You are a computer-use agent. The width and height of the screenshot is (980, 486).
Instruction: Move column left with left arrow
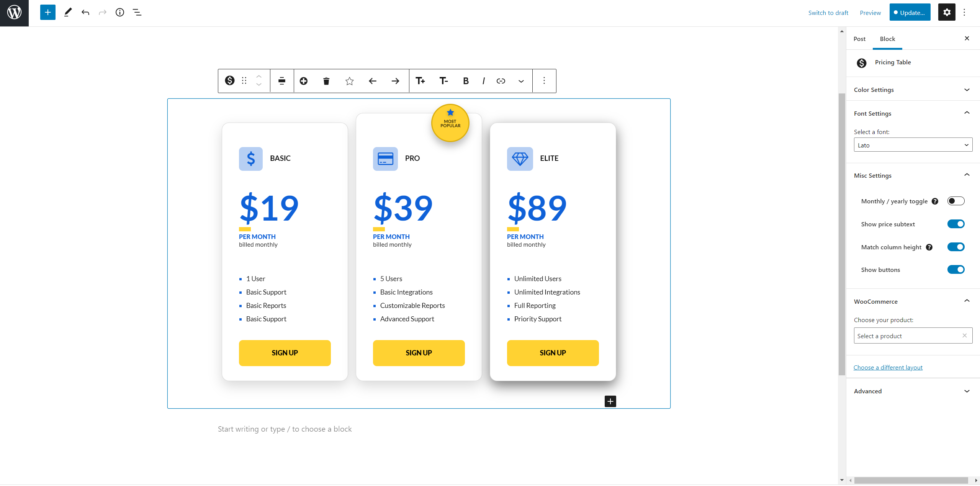372,81
